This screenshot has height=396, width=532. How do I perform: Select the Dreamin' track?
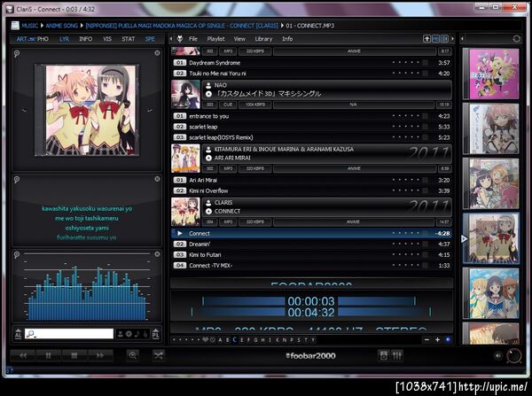click(x=311, y=245)
